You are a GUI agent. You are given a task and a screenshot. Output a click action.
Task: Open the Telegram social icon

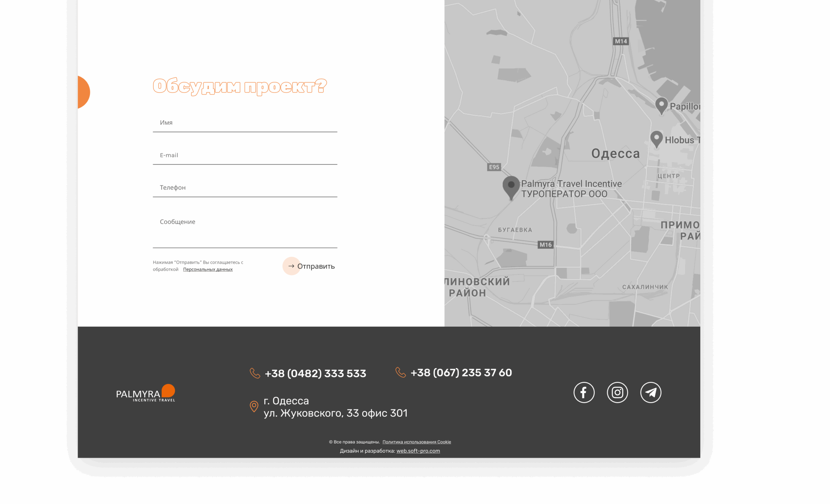coord(650,392)
